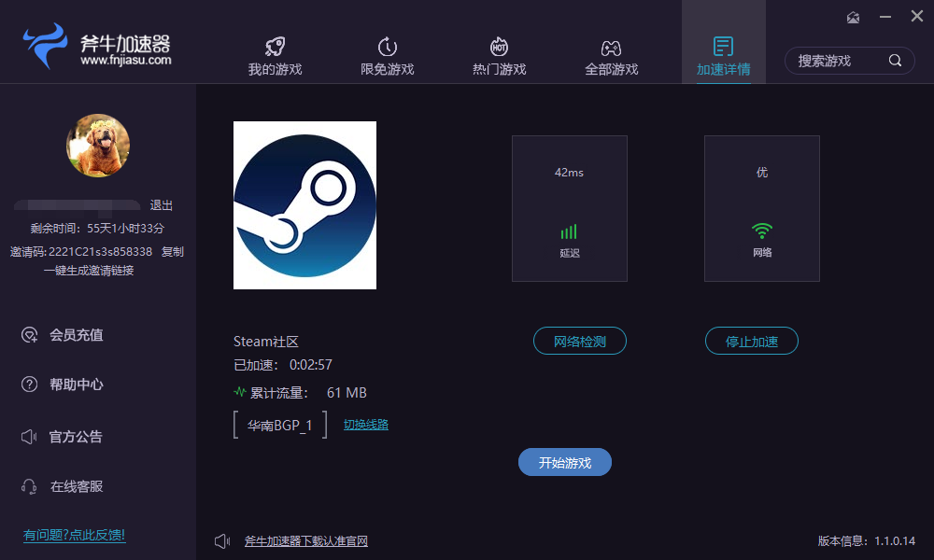This screenshot has width=934, height=560.
Task: Click the 加速详情 document icon
Action: (723, 47)
